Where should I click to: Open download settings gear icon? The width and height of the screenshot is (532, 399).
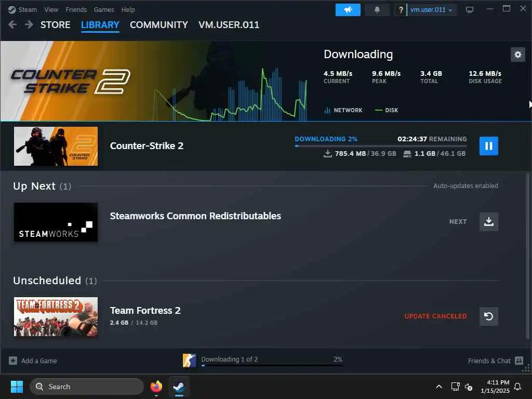point(518,54)
